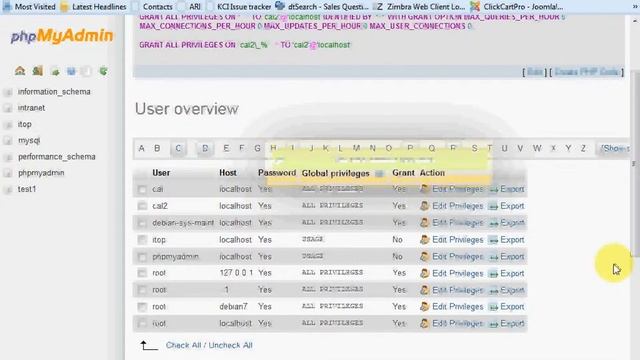Filter users by letter D
Screen dimensions: 640x360
coord(205,148)
